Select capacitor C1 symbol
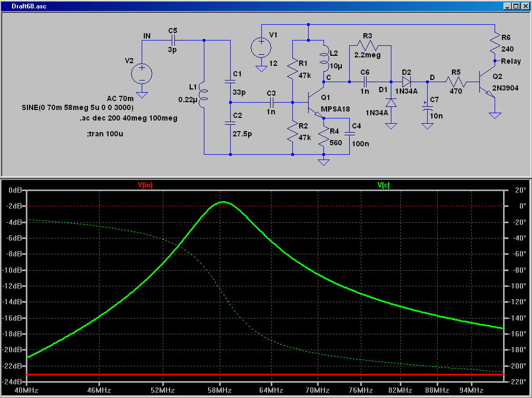Viewport: 532px width, 398px height. (x=230, y=82)
